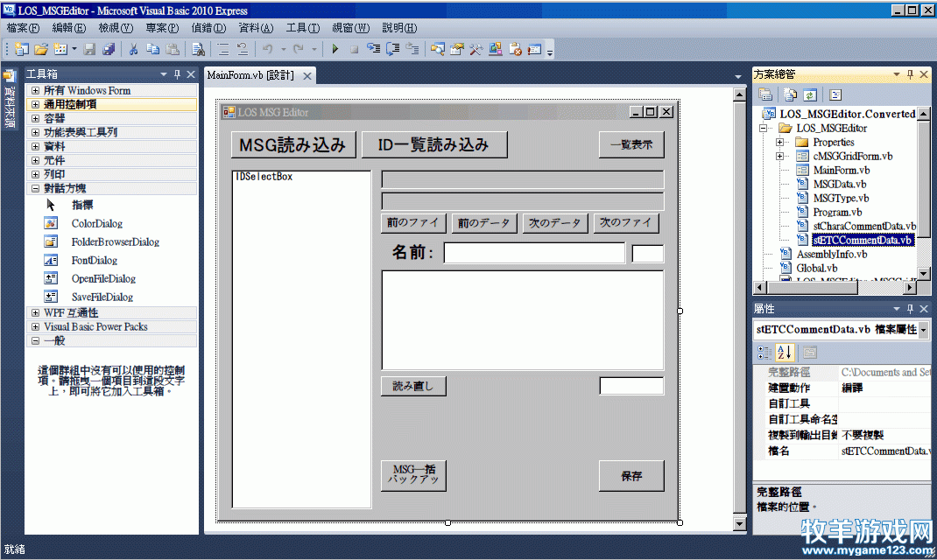Click Alphabetical sort icon in Properties panel

click(784, 353)
